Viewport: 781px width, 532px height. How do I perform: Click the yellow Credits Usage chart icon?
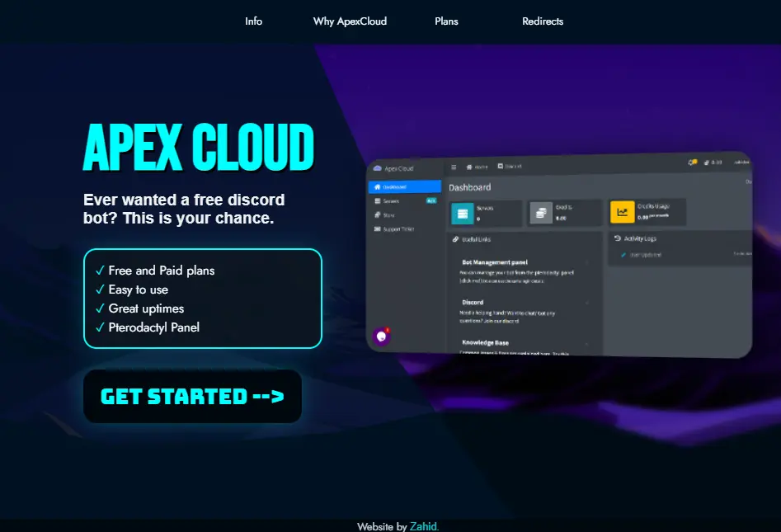click(x=622, y=212)
